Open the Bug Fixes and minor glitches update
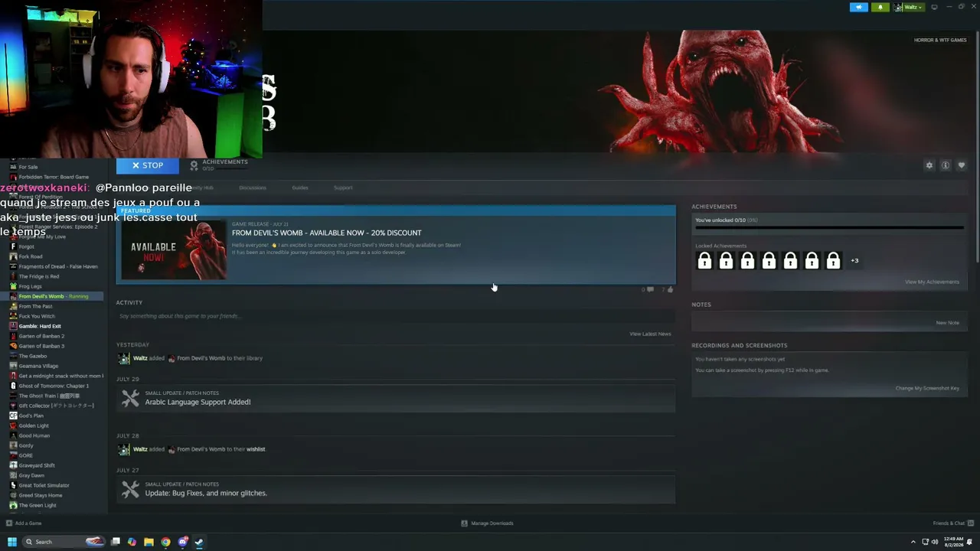The width and height of the screenshot is (980, 551). [x=206, y=493]
